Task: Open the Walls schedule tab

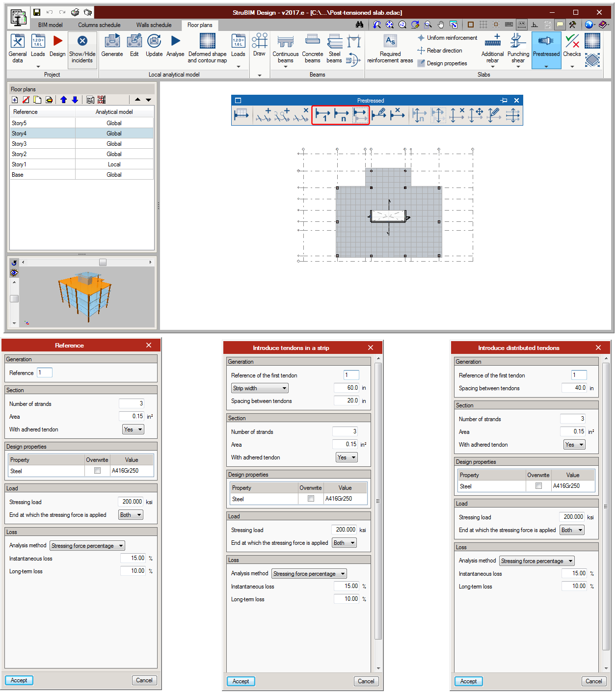Action: pos(154,25)
